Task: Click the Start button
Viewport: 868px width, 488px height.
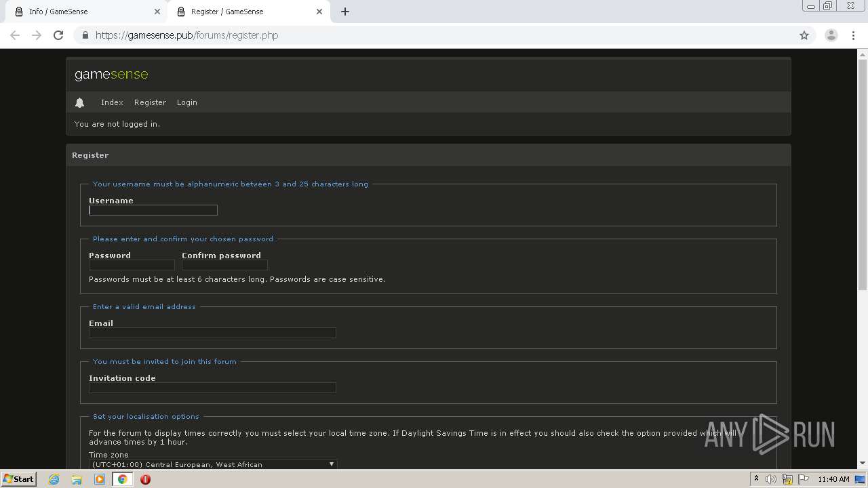Action: tap(19, 479)
